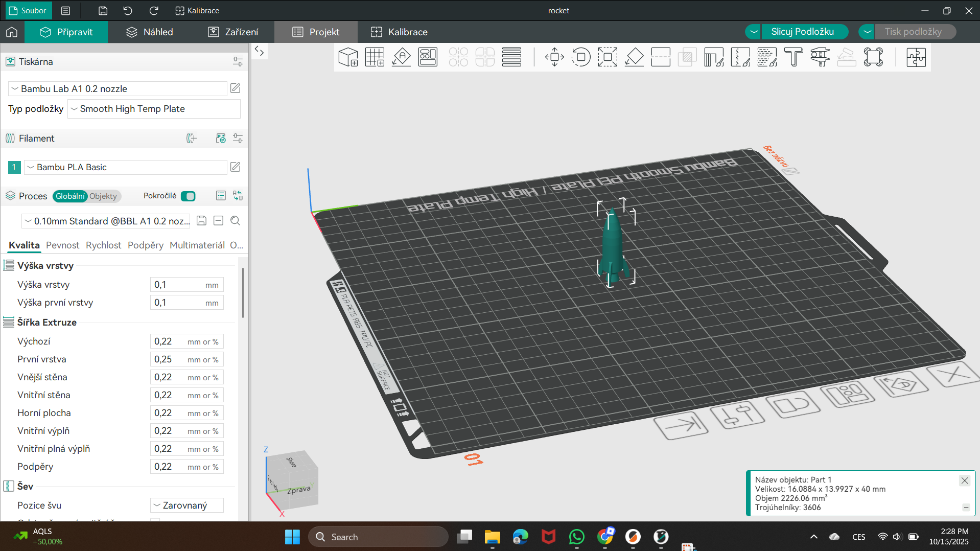The width and height of the screenshot is (980, 551).
Task: Open the arrow beside Slicuj Podložku
Action: pyautogui.click(x=753, y=32)
